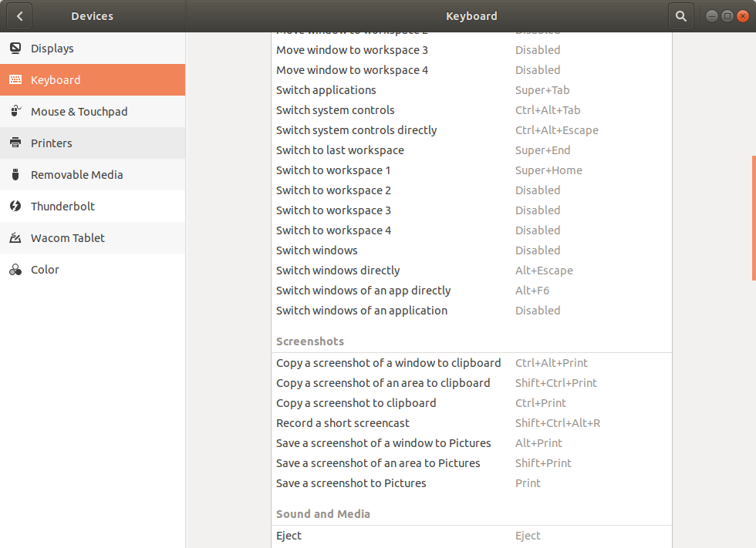The width and height of the screenshot is (756, 548).
Task: Open the search magnifier in titlebar
Action: [x=679, y=15]
